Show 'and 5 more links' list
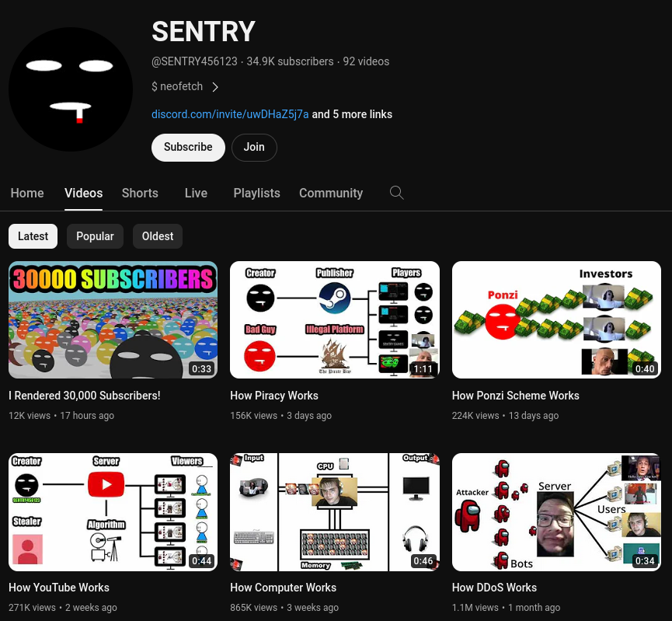This screenshot has width=672, height=621. (352, 114)
